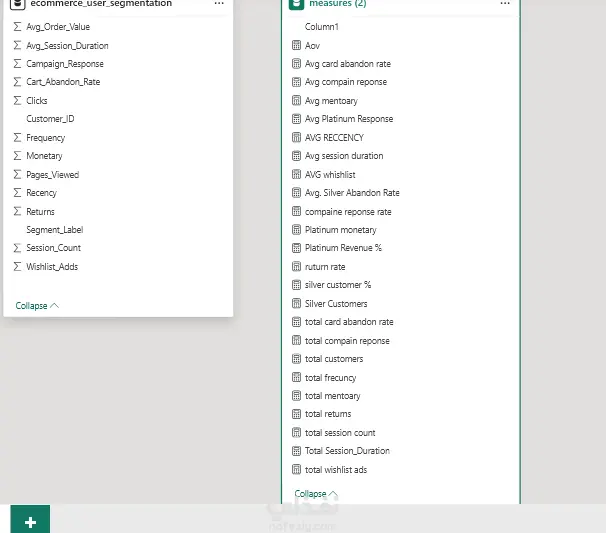The height and width of the screenshot is (533, 606).
Task: Click sigma icon beside Avg_Session_Duration
Action: tap(17, 45)
